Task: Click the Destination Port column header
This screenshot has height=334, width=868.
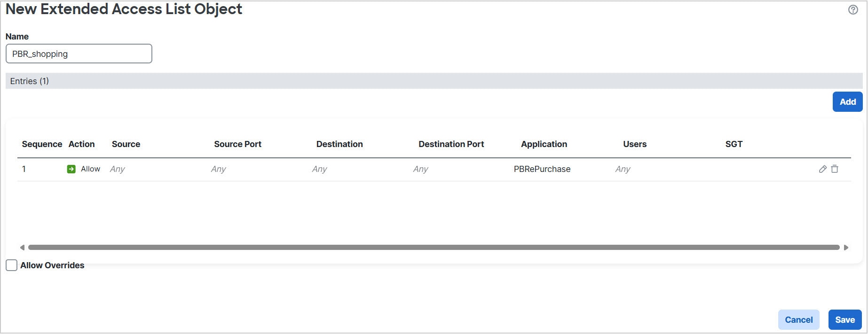Action: [x=451, y=144]
